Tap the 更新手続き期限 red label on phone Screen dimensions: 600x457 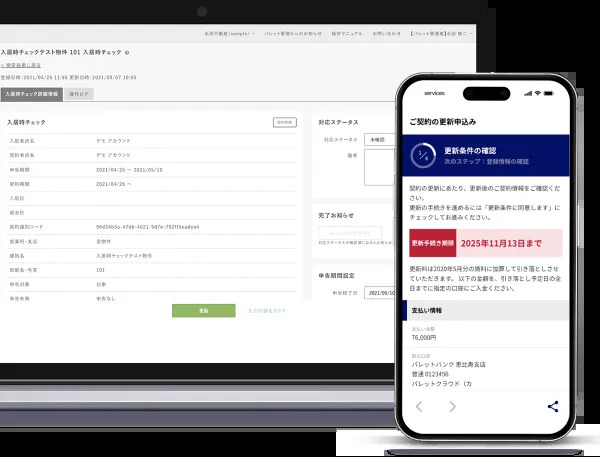(x=432, y=243)
